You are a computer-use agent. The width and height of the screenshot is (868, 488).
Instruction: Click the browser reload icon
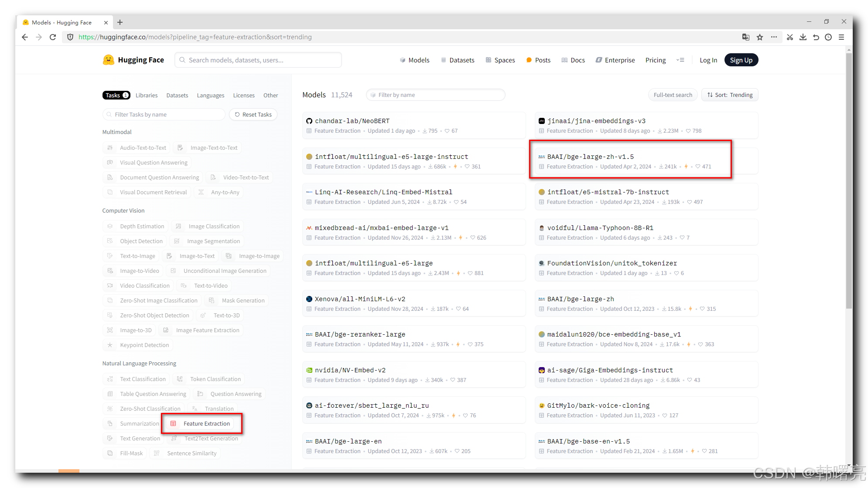coord(53,37)
